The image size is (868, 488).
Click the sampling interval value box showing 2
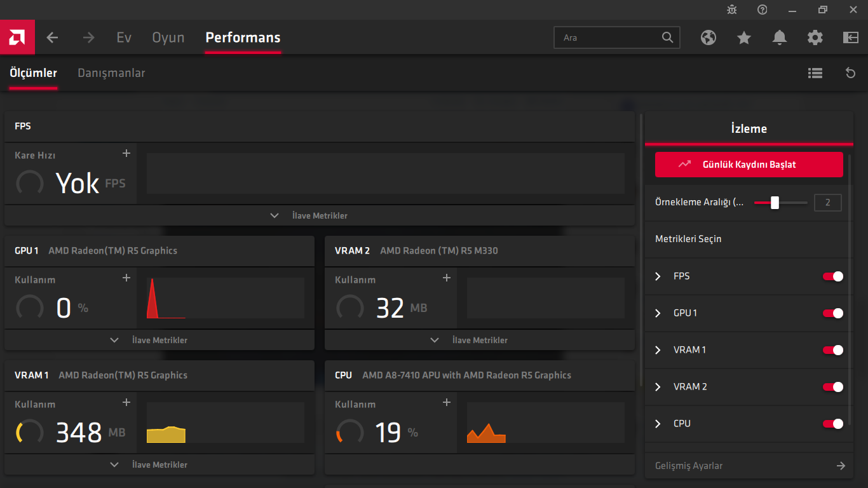pos(828,203)
